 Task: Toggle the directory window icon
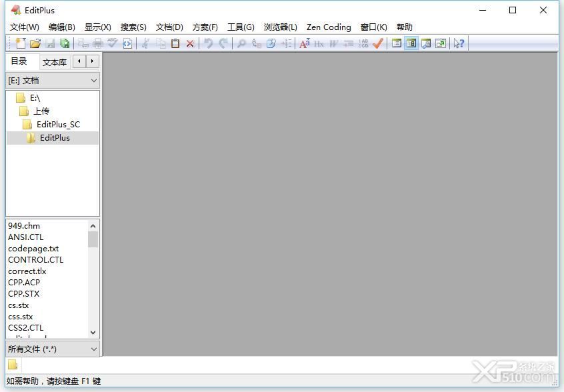(411, 43)
